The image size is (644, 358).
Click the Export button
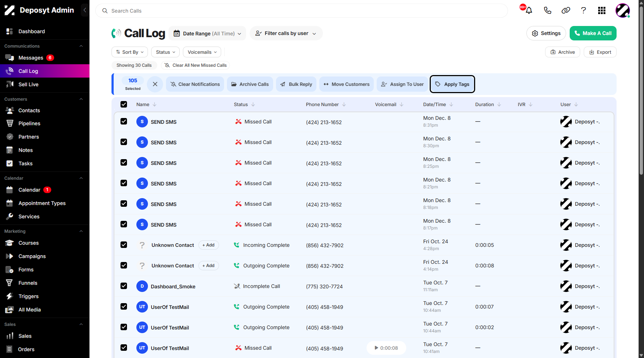tap(600, 52)
